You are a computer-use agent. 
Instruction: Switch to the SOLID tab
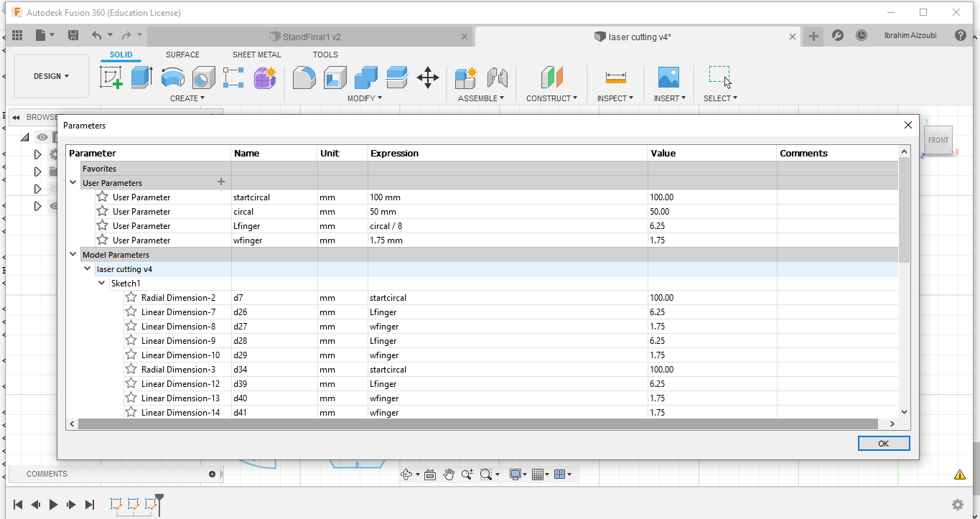[x=121, y=55]
